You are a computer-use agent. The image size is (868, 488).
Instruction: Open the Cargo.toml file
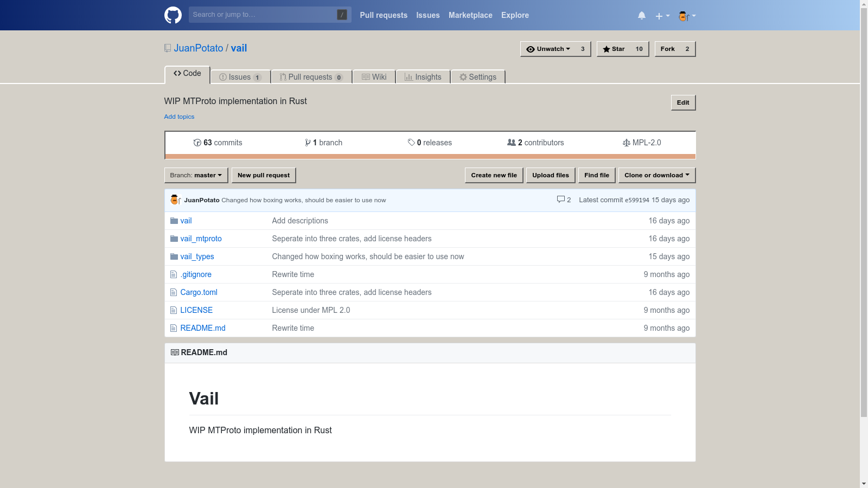tap(199, 292)
